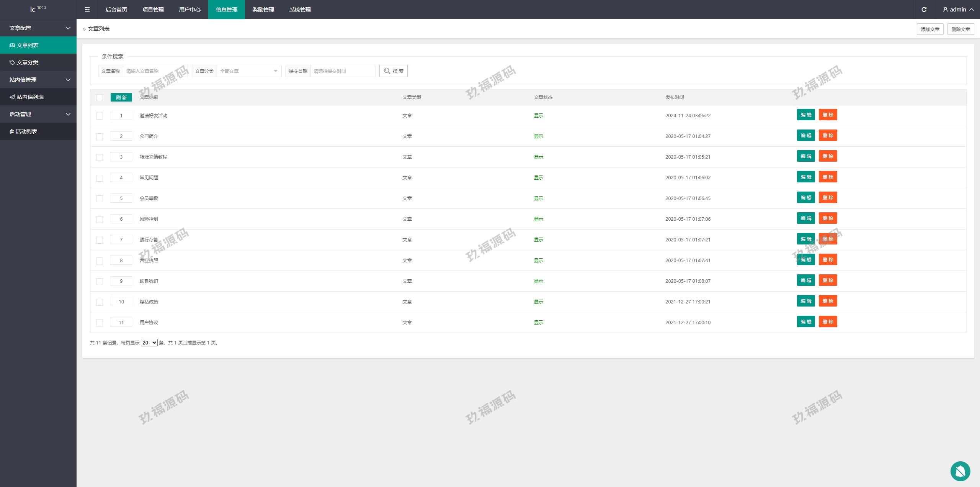Image resolution: width=980 pixels, height=487 pixels.
Task: Tick the checkbox for 用户协议 row
Action: tap(100, 323)
